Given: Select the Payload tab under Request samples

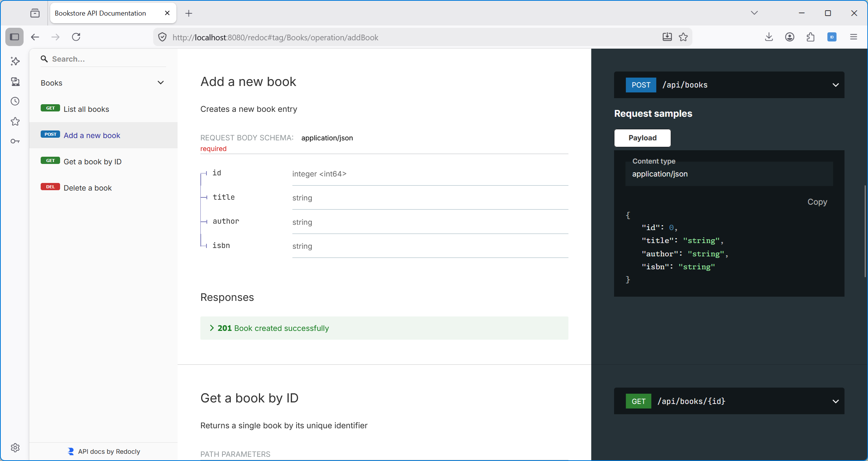Looking at the screenshot, I should (642, 138).
